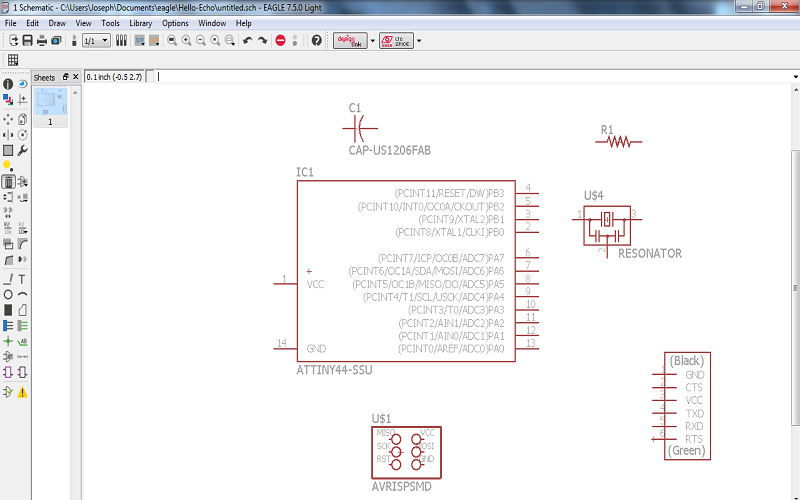Image resolution: width=800 pixels, height=500 pixels.
Task: Select the Change wrench tool
Action: click(22, 151)
